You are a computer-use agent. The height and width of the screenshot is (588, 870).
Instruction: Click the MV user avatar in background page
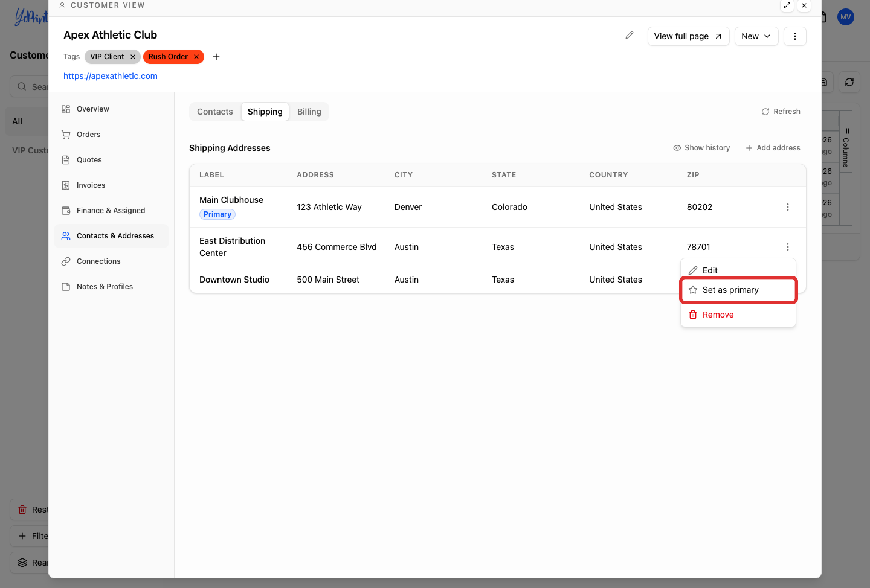(x=846, y=17)
